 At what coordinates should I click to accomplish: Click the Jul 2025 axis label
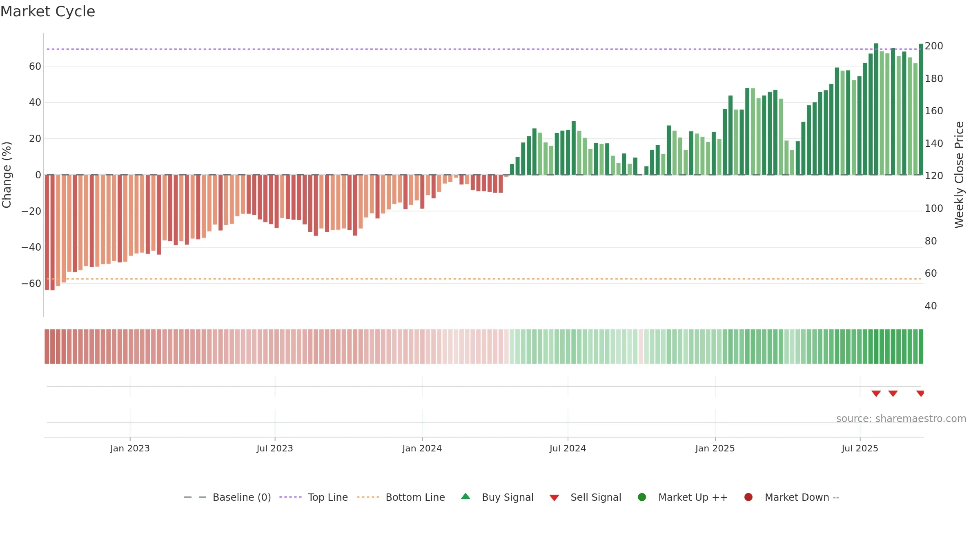(x=860, y=449)
